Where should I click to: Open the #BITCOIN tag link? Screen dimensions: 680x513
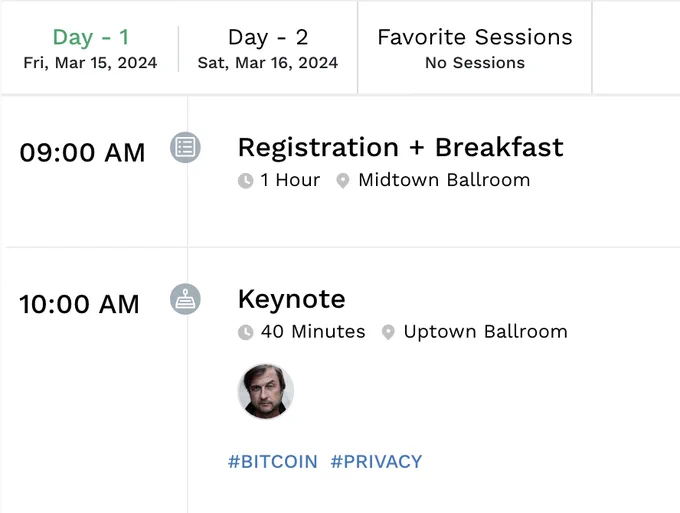[x=273, y=462]
